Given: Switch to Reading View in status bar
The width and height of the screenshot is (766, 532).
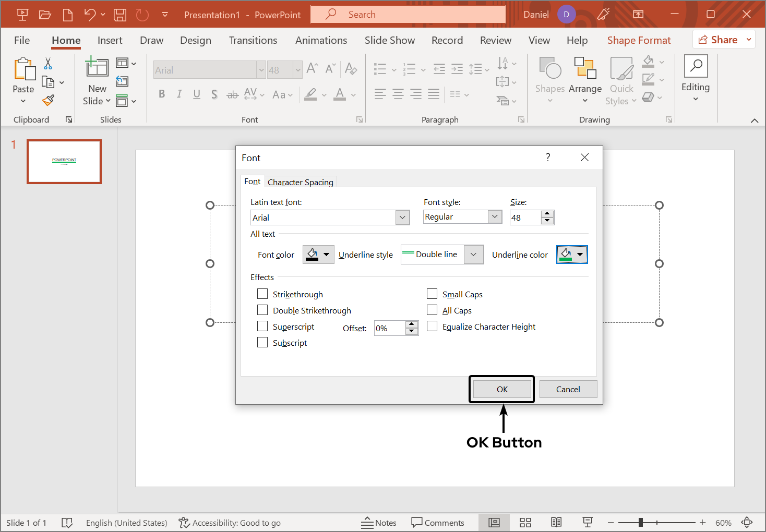Looking at the screenshot, I should (x=556, y=523).
